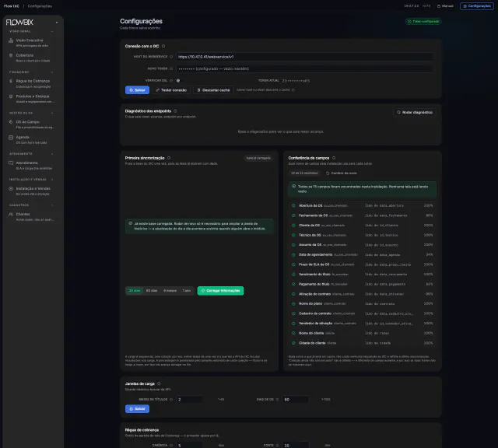
Task: Click the check icon for Técnico da OS
Action: coord(293,235)
